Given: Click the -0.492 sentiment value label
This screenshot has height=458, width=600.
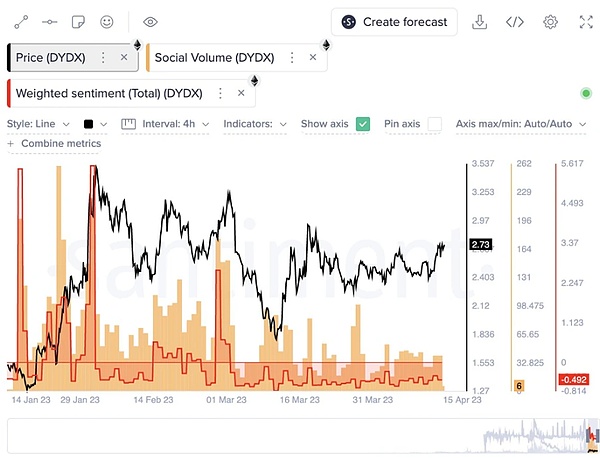Looking at the screenshot, I should click(574, 380).
